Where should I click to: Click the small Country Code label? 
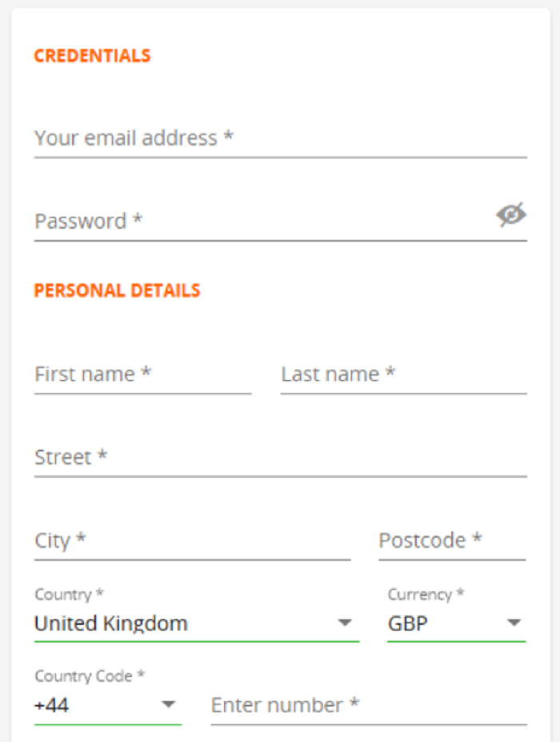90,676
